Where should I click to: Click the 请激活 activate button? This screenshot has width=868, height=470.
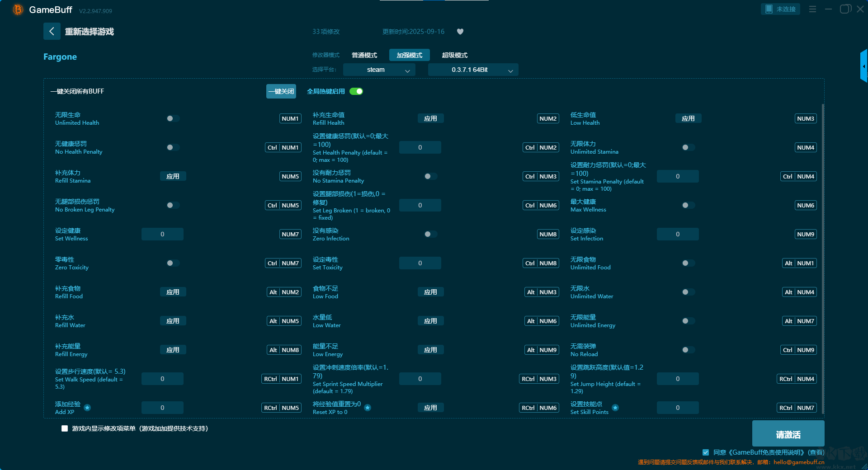pyautogui.click(x=788, y=434)
